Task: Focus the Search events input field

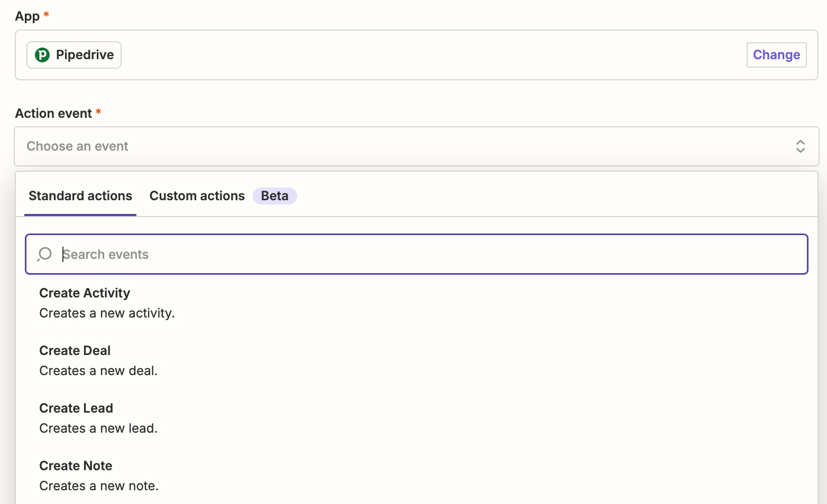Action: (x=417, y=254)
